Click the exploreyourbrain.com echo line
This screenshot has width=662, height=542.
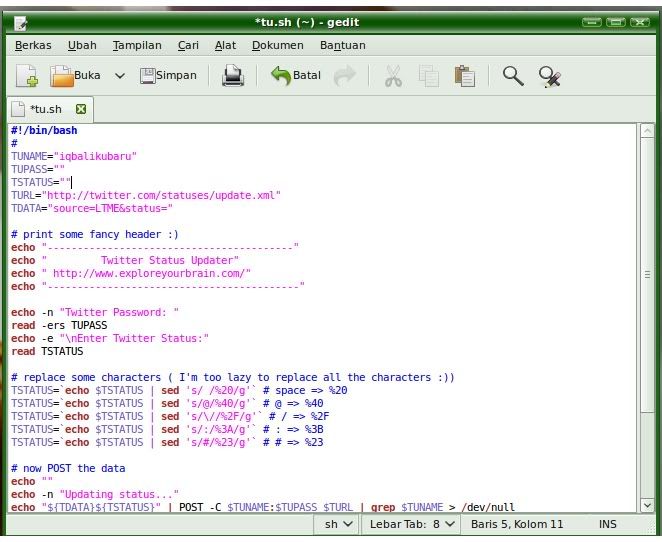click(131, 274)
